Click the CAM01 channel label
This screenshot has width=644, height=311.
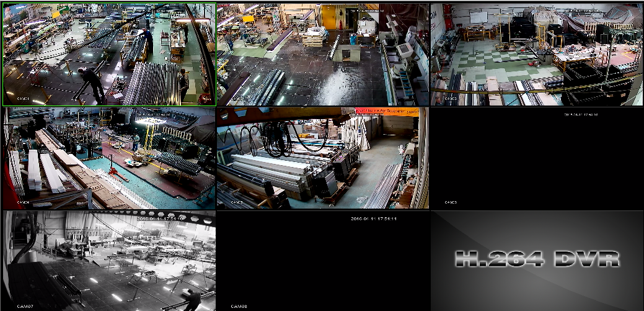[24, 99]
